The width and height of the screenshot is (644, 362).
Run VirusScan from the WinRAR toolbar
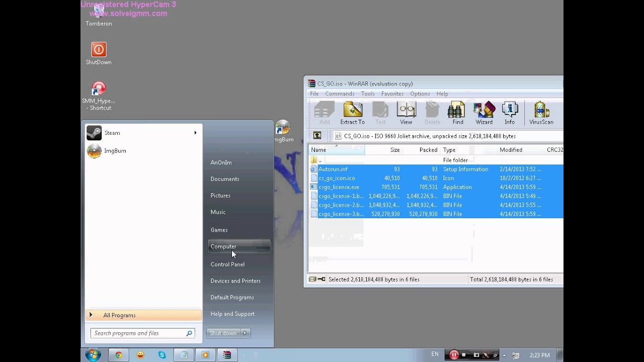(x=541, y=113)
